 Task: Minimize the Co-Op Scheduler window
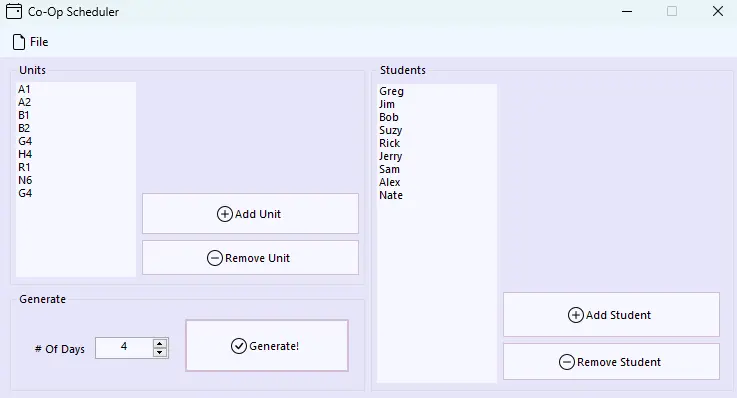(627, 11)
